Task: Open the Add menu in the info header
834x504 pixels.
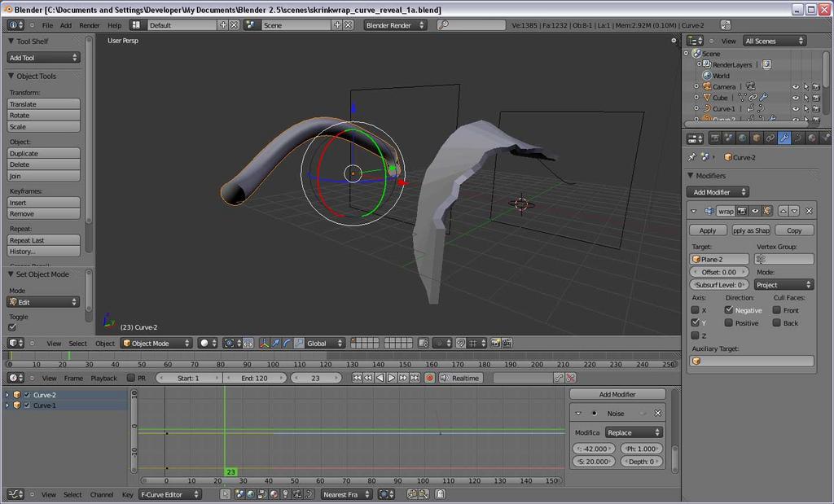Action: pos(65,25)
